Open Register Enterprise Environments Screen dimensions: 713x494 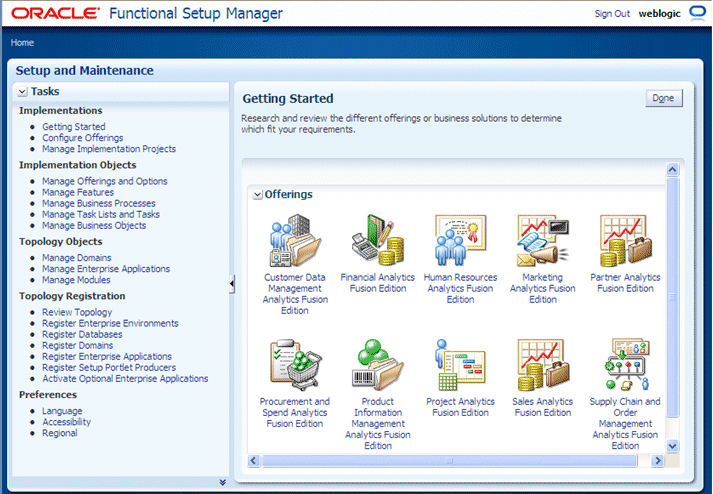pos(110,323)
